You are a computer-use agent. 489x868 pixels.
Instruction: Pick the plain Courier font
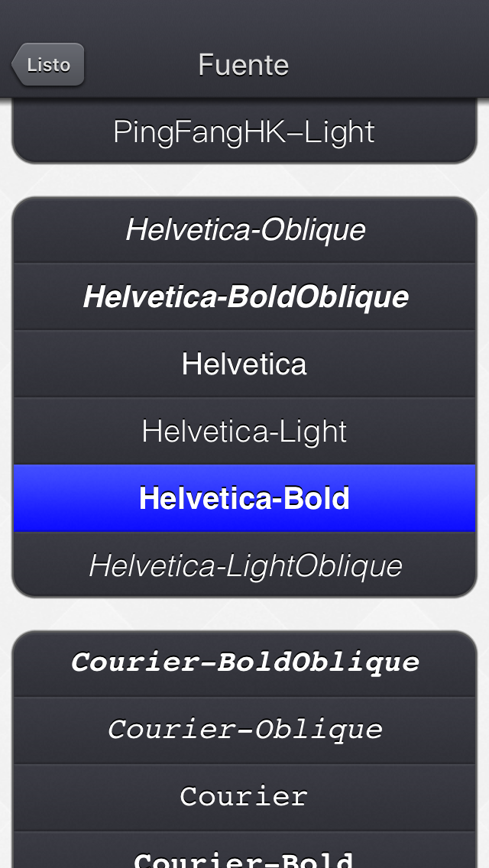point(244,796)
